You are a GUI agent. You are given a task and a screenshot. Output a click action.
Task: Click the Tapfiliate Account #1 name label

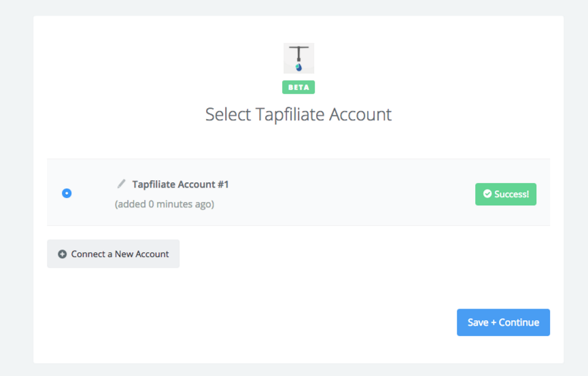tap(180, 184)
